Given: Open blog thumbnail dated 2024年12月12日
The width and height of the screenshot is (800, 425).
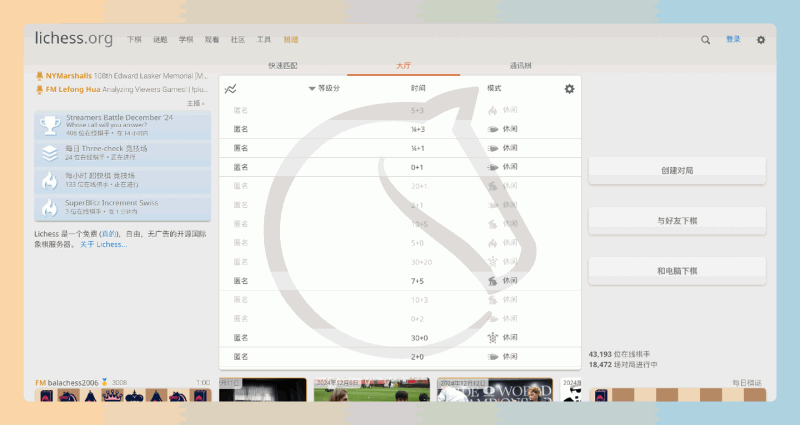Looking at the screenshot, I should coord(495,390).
